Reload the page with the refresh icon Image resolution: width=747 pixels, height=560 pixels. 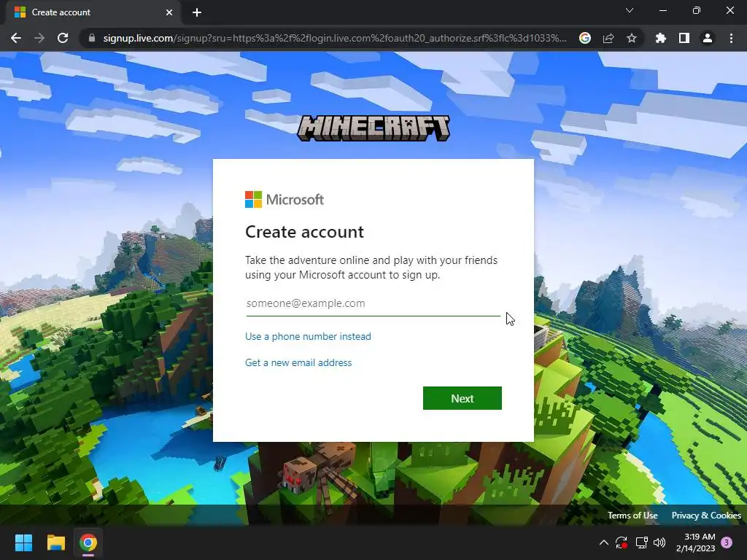pyautogui.click(x=63, y=38)
